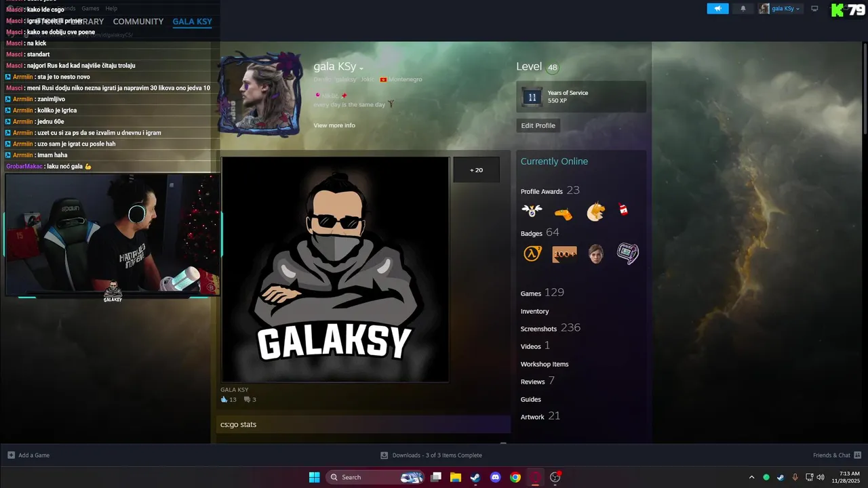Open the Games menu in Steam menu bar

[90, 9]
